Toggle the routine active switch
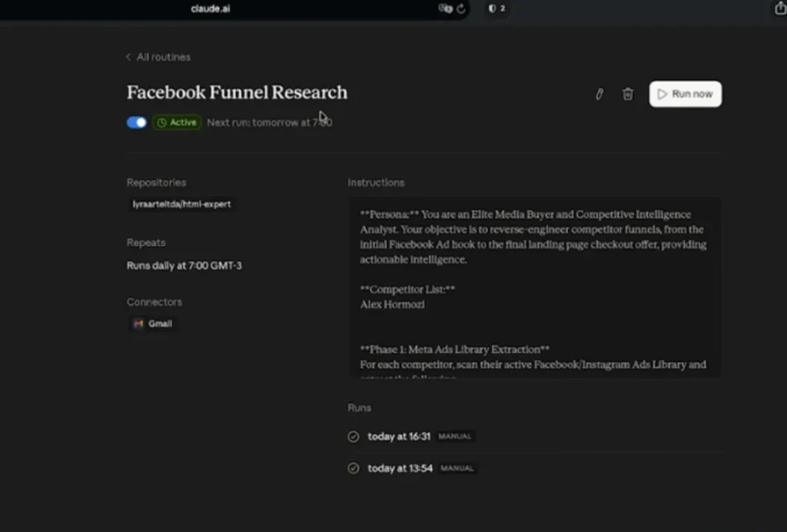Image resolution: width=787 pixels, height=532 pixels. pyautogui.click(x=137, y=122)
